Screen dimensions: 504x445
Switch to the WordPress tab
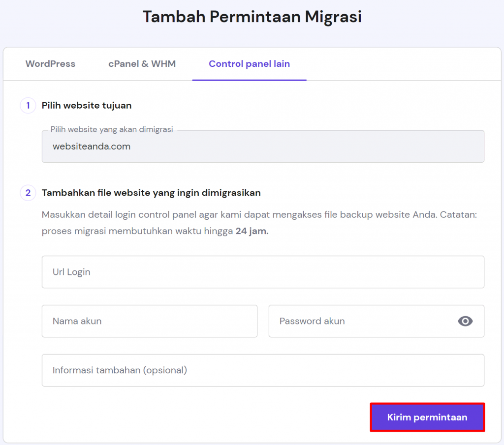click(50, 64)
